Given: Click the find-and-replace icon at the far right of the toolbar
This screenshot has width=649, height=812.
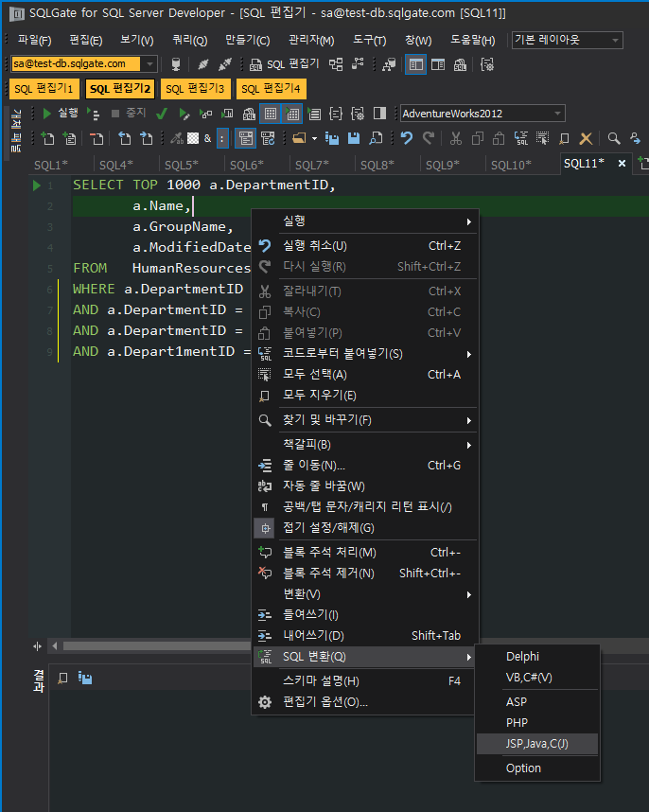Looking at the screenshot, I should (x=635, y=138).
